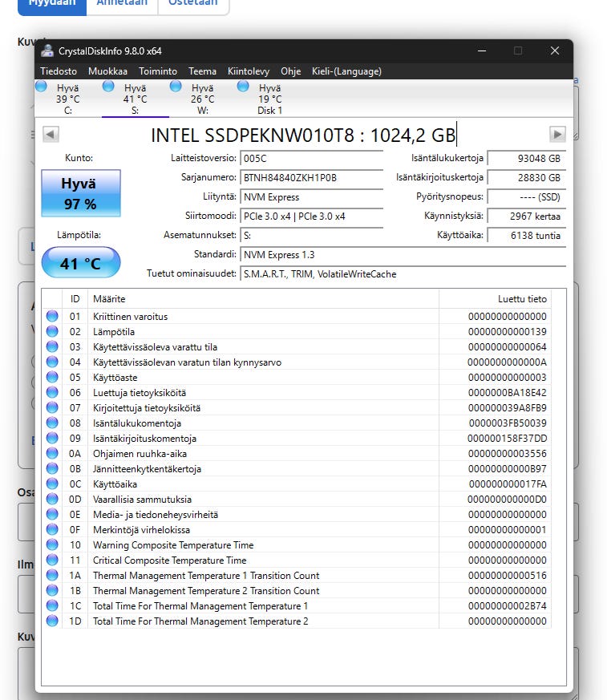Select raw value 0000000BA18E42
Screen dimensions: 607x700
click(x=508, y=393)
